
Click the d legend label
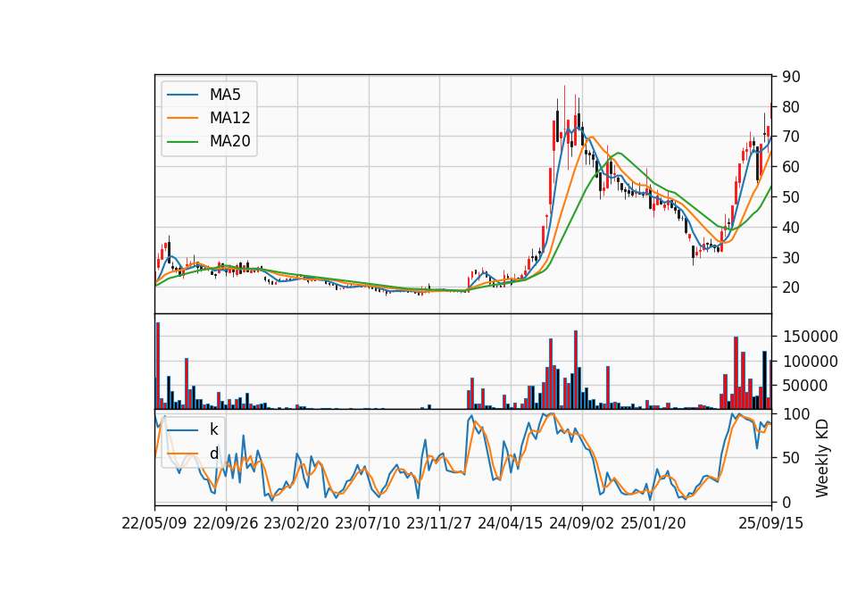click(x=213, y=454)
